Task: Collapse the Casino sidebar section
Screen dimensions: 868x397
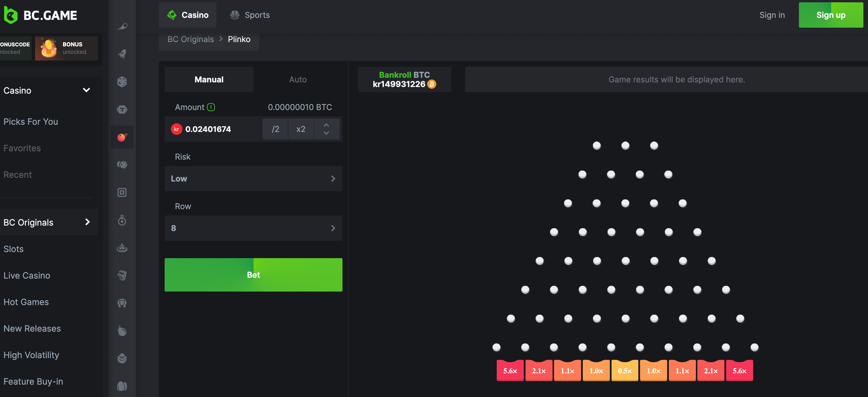Action: pyautogui.click(x=86, y=90)
